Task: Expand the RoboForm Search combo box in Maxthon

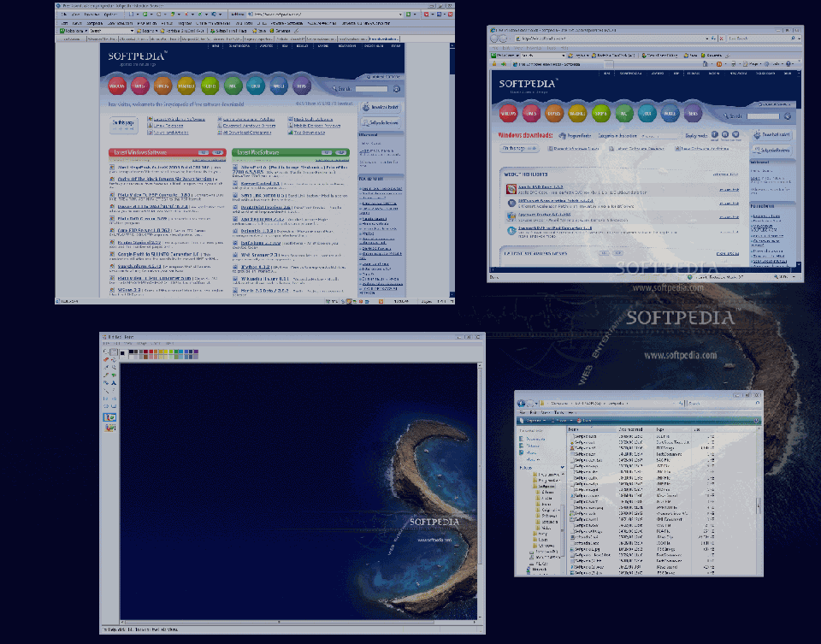Action: [132, 31]
